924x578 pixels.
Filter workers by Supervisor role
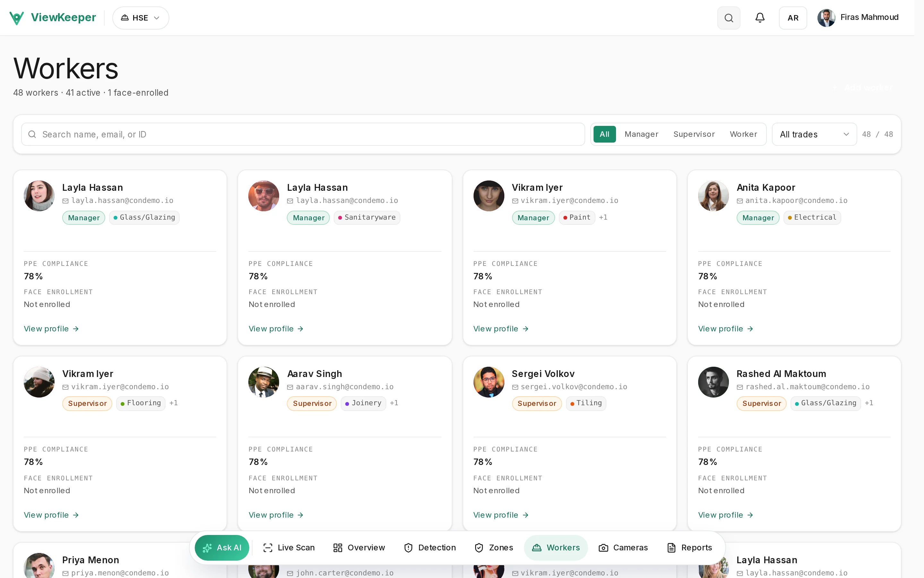pos(694,134)
